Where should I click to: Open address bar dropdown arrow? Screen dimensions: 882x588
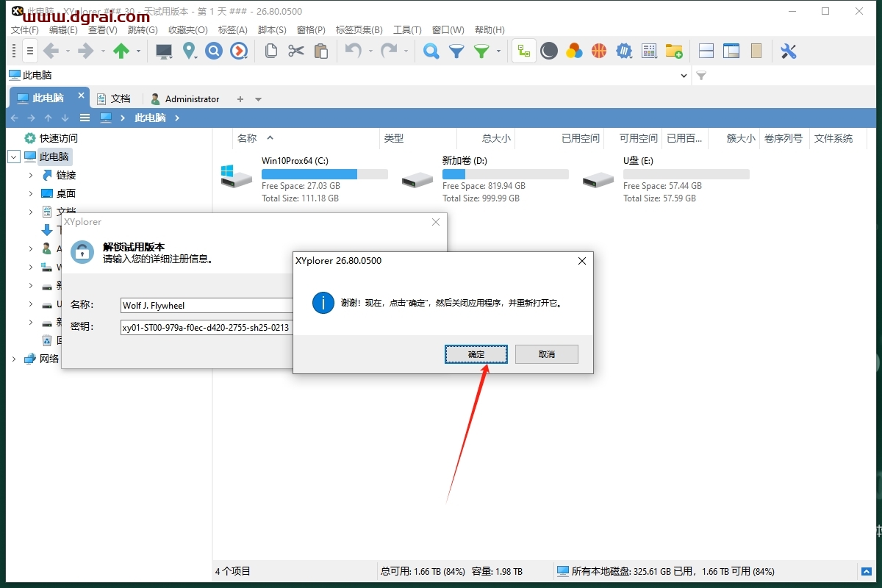(x=684, y=75)
